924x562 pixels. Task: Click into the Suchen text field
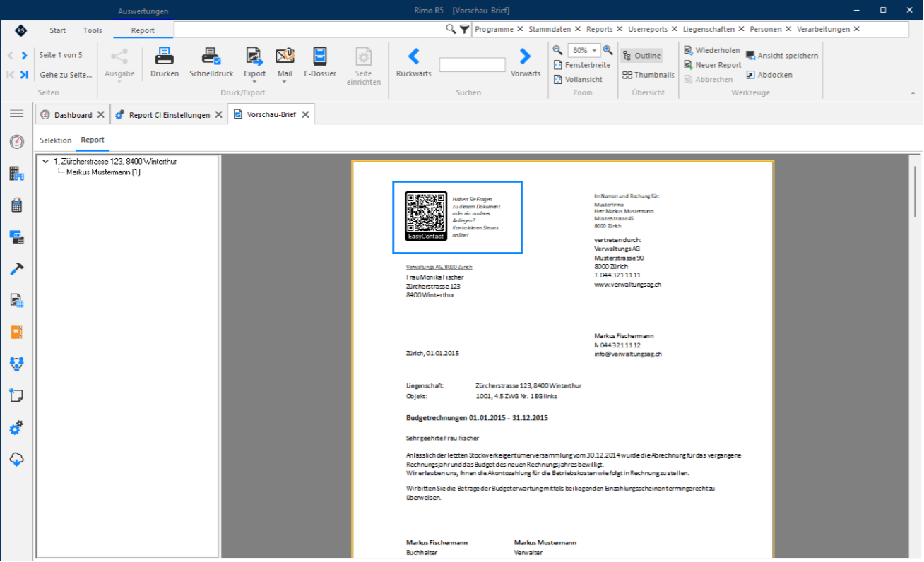pos(472,65)
